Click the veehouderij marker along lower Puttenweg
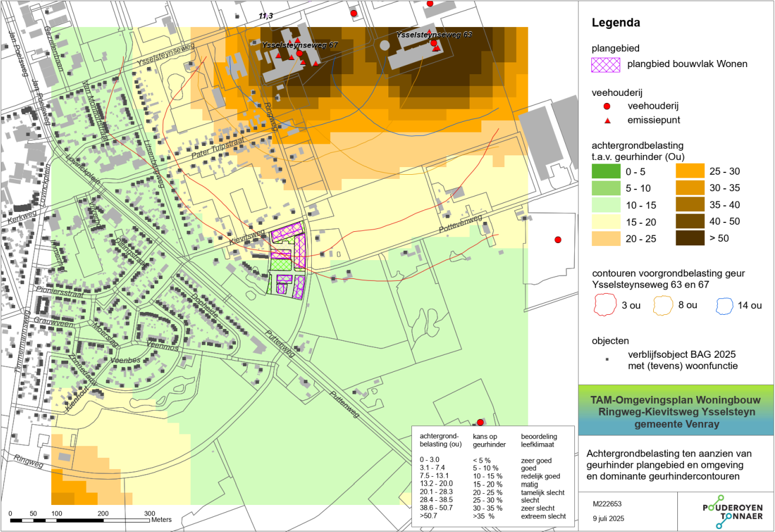This screenshot has width=775, height=532. point(481,421)
